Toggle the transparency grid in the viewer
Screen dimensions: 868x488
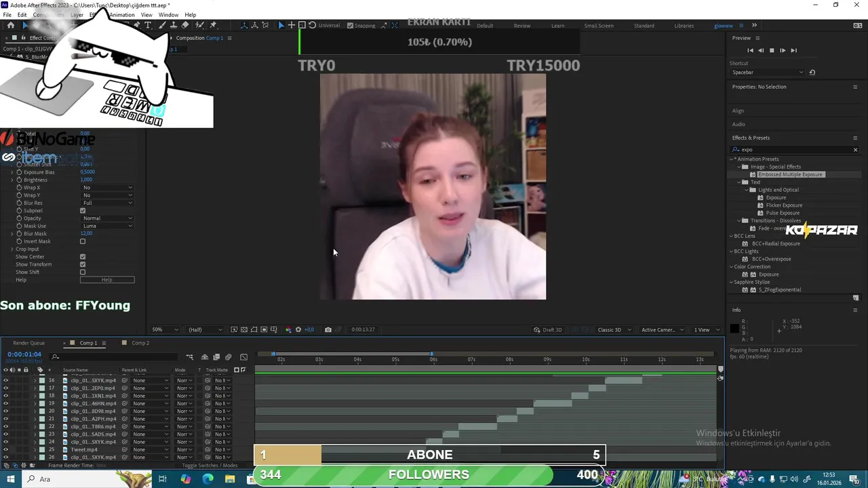coord(244,329)
